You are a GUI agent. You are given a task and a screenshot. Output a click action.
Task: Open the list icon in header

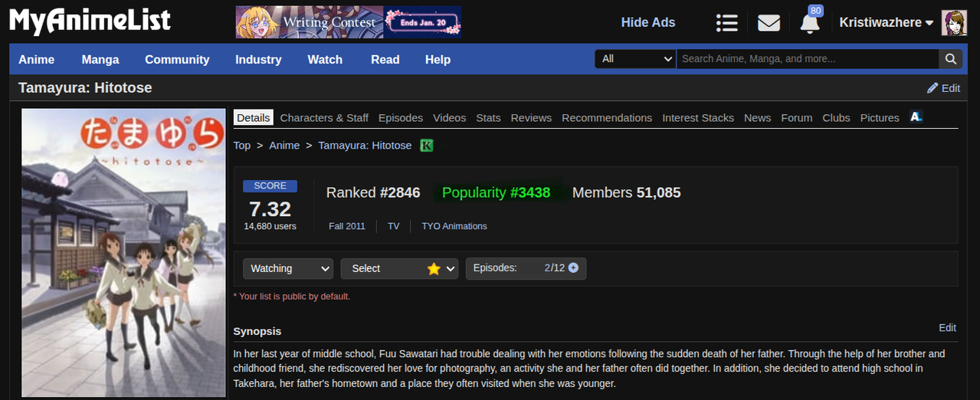726,23
